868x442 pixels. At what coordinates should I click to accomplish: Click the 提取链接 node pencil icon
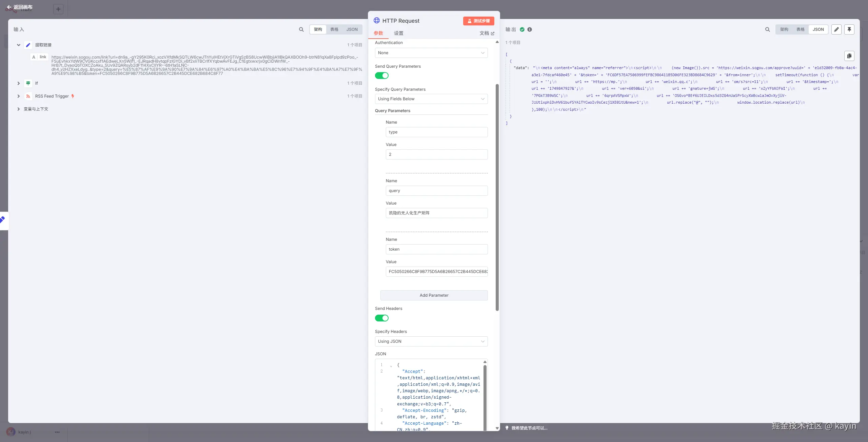pos(28,45)
